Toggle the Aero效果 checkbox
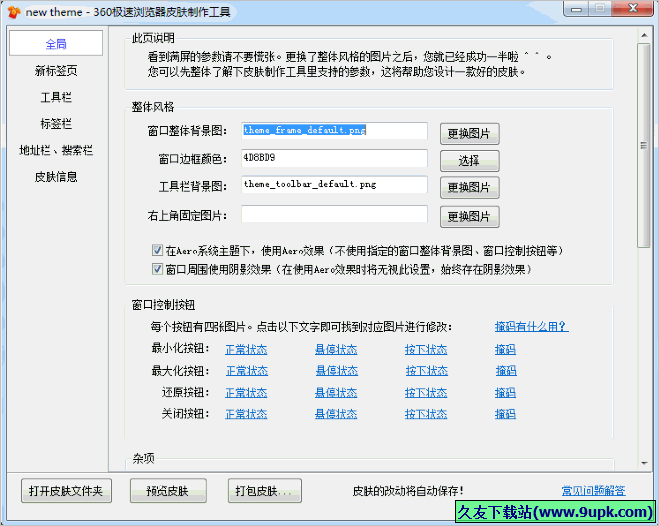The width and height of the screenshot is (659, 526). pyautogui.click(x=157, y=251)
